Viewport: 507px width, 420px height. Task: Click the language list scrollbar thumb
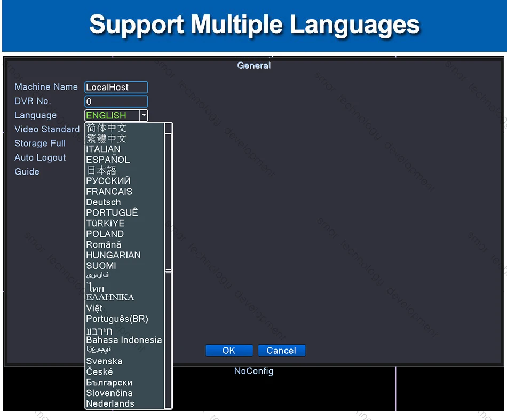point(168,271)
